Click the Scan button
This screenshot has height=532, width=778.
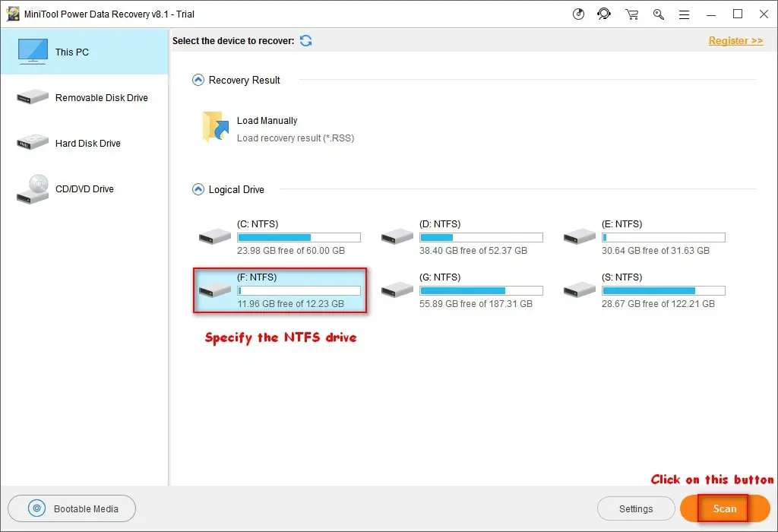725,508
